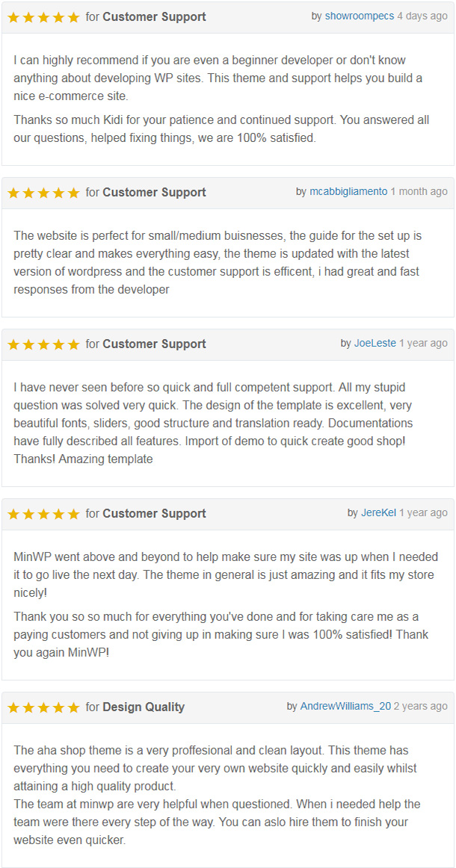Click the '4 days ago' timestamp

(x=422, y=16)
